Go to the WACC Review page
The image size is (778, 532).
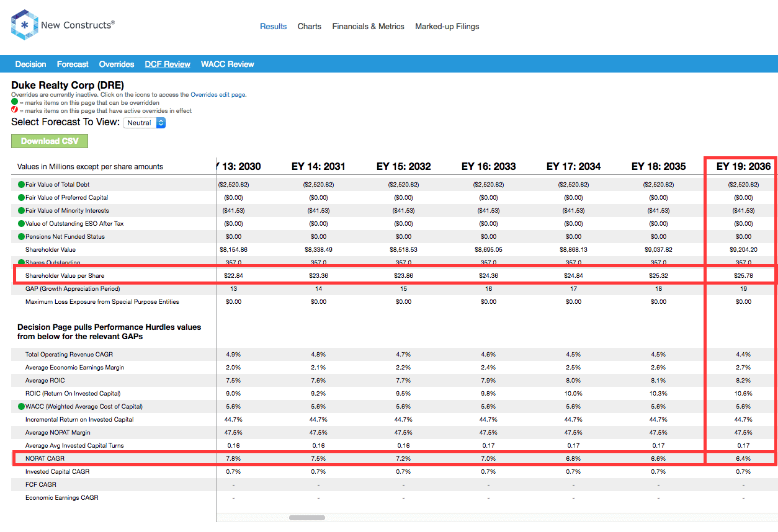pos(228,64)
